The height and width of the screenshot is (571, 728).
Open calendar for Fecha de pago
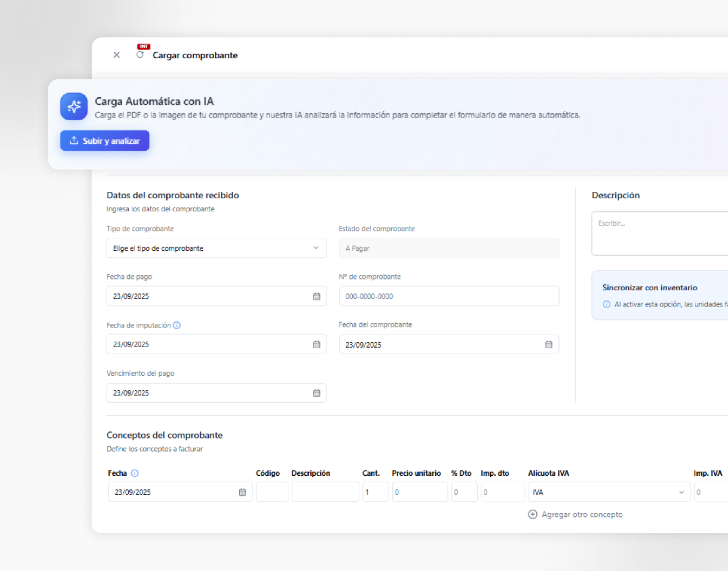316,296
